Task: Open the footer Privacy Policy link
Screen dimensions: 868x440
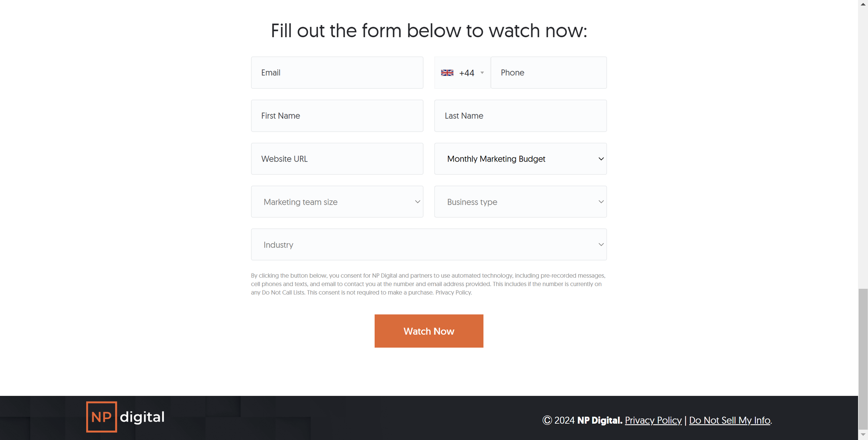Action: coord(653,421)
